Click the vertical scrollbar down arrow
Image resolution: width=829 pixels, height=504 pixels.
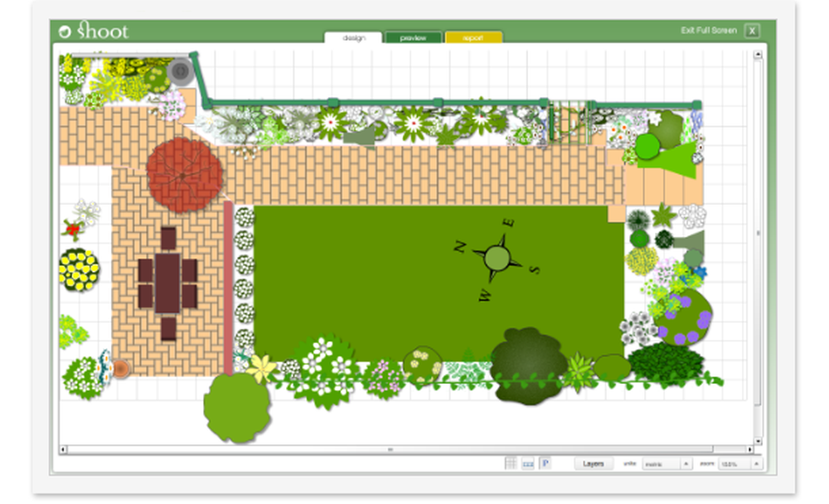[x=759, y=440]
